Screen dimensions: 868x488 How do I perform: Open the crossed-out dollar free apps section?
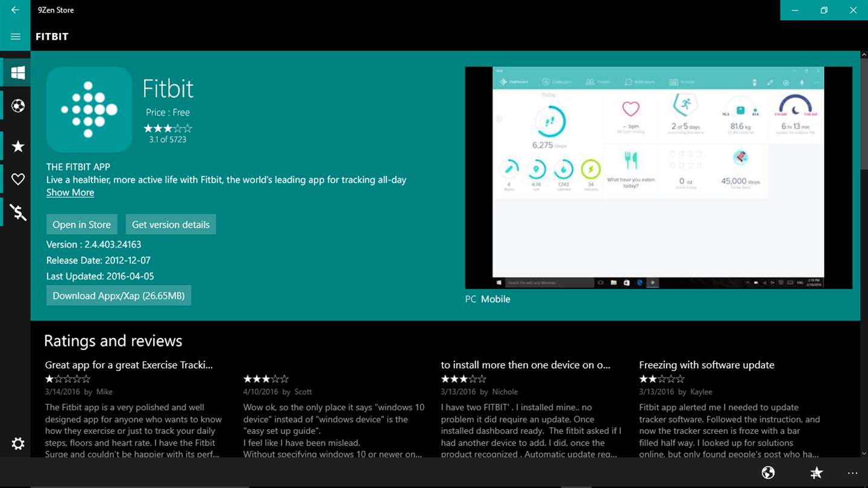pos(18,212)
